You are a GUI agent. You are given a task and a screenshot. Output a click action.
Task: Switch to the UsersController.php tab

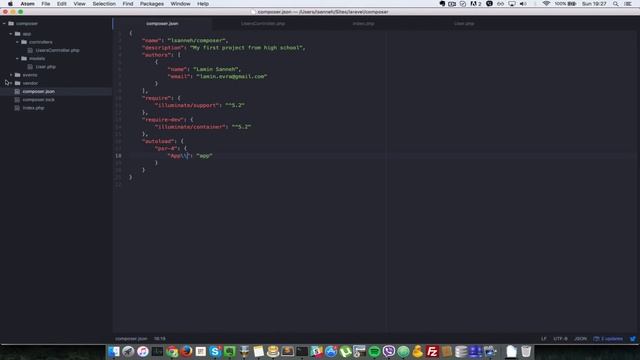(x=263, y=24)
